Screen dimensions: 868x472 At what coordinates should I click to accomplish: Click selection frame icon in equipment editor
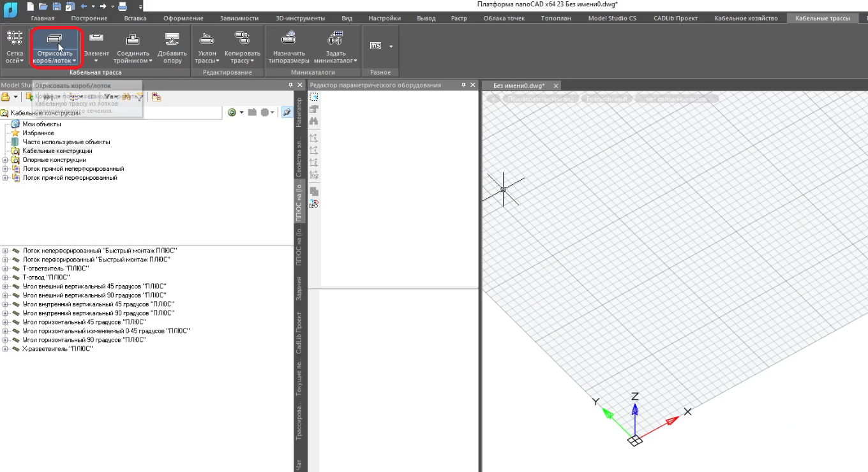point(314,97)
